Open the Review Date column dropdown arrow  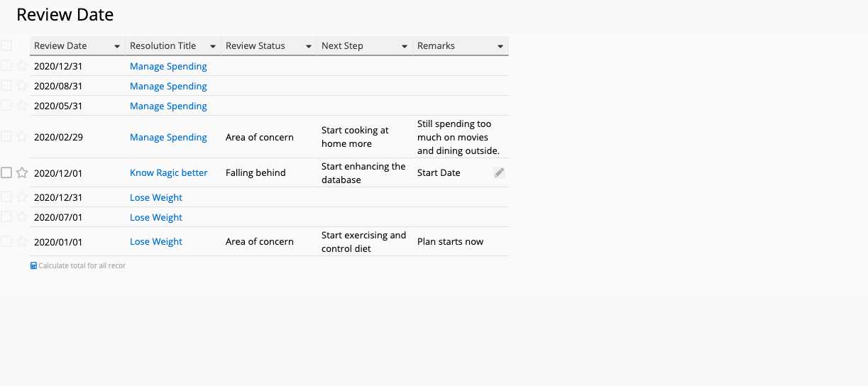tap(117, 46)
